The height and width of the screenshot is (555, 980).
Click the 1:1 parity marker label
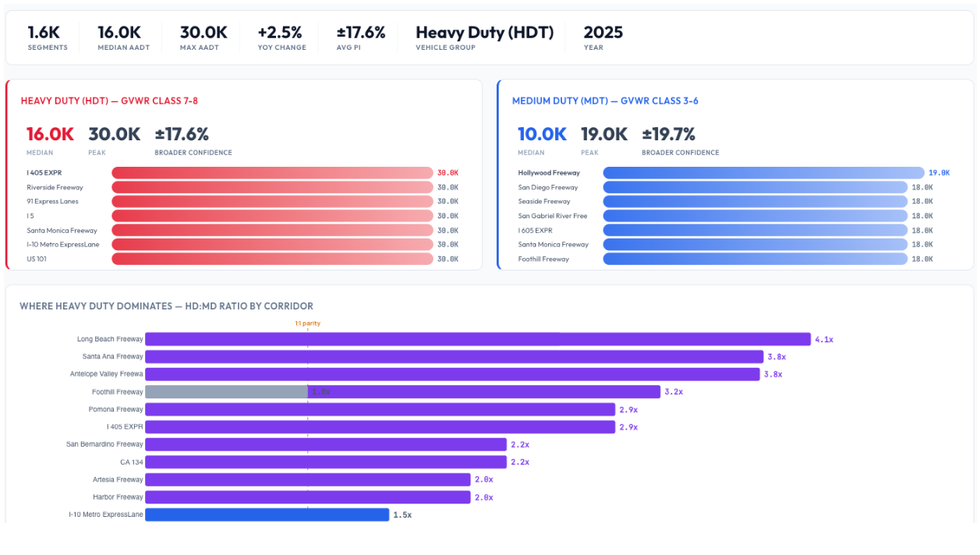[307, 323]
